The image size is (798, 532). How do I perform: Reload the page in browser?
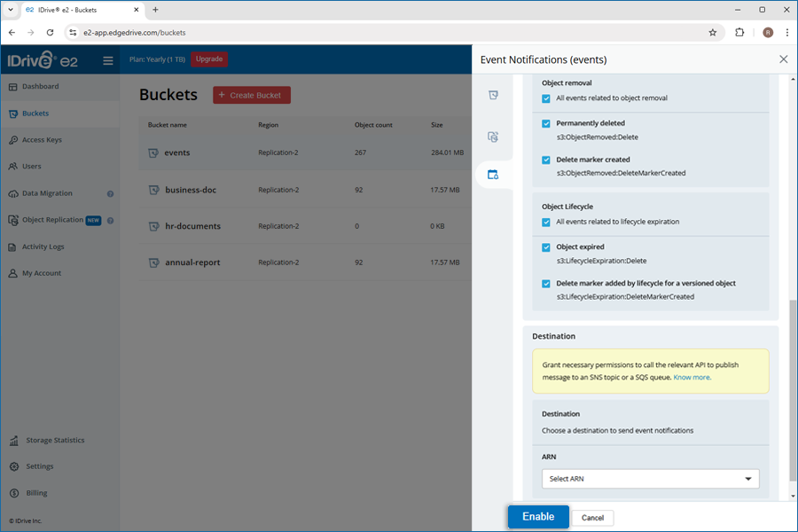coord(50,33)
